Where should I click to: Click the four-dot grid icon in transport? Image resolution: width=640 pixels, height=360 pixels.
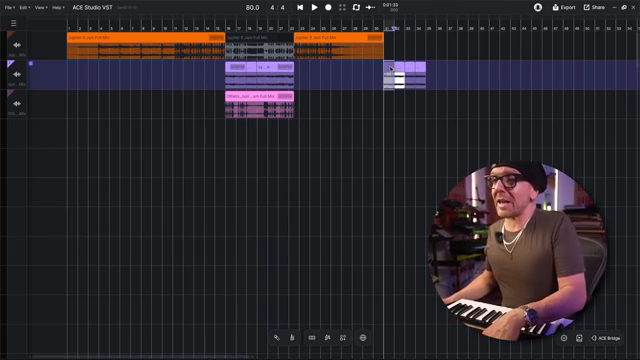coord(342,7)
